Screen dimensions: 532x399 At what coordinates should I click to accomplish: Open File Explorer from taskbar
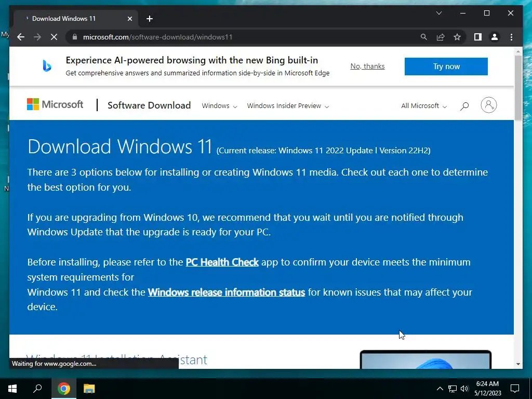tap(89, 389)
